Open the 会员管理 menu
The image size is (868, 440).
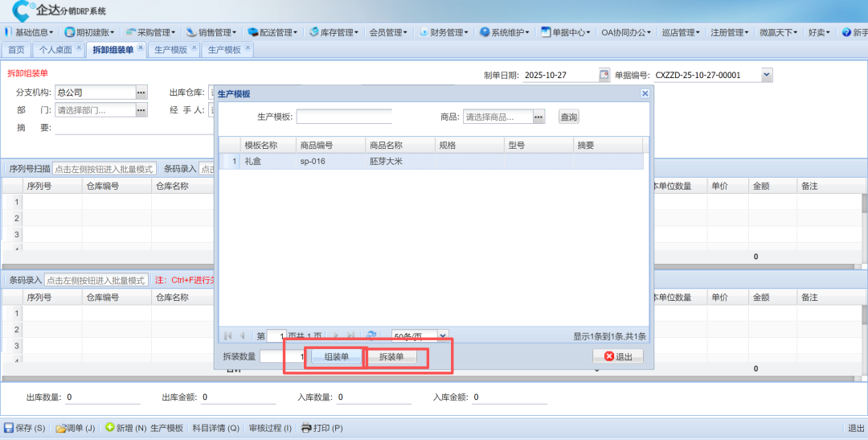[x=388, y=33]
